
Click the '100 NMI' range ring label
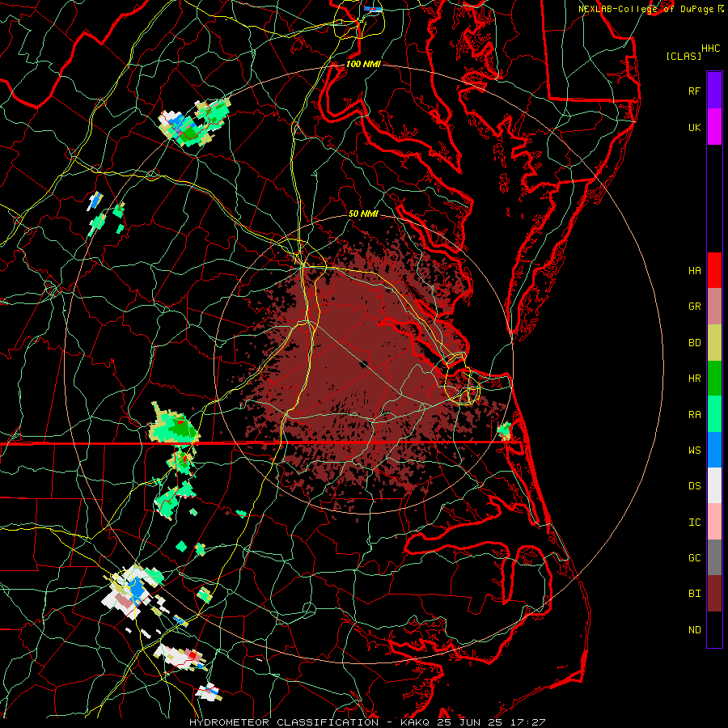click(363, 64)
